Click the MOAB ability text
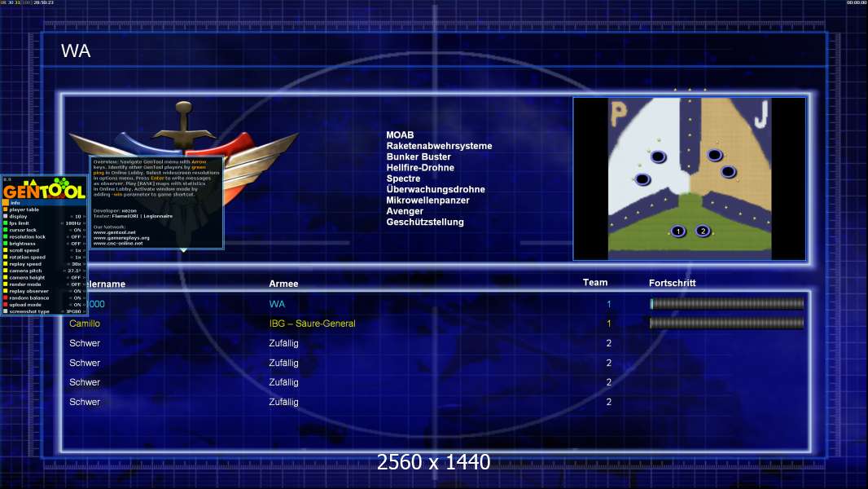This screenshot has height=489, width=868. pos(400,135)
